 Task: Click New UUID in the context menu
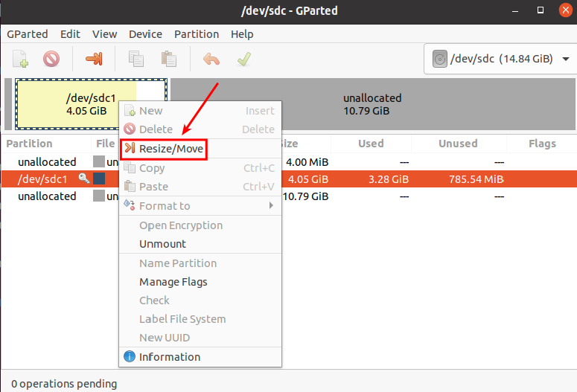(200, 338)
